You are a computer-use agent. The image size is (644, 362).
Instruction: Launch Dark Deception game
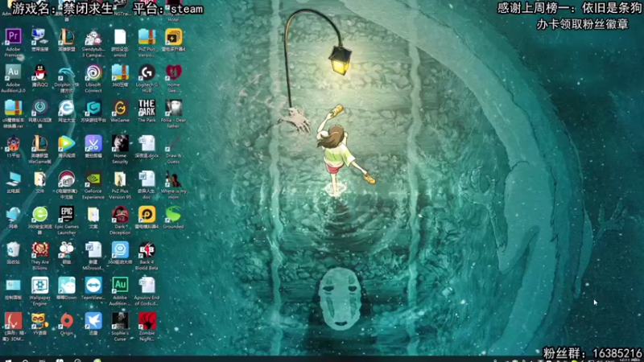coord(120,214)
